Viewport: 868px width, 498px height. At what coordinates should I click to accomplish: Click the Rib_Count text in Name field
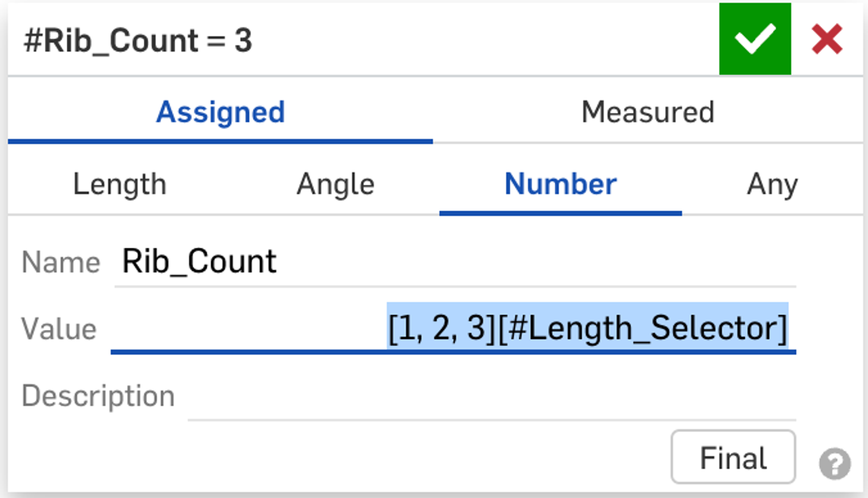199,262
